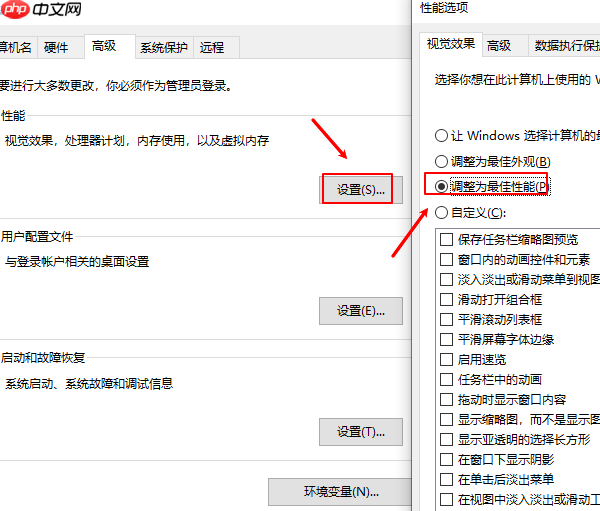Image resolution: width=600 pixels, height=511 pixels.
Task: Switch to 数据执行保护 tab
Action: [566, 46]
